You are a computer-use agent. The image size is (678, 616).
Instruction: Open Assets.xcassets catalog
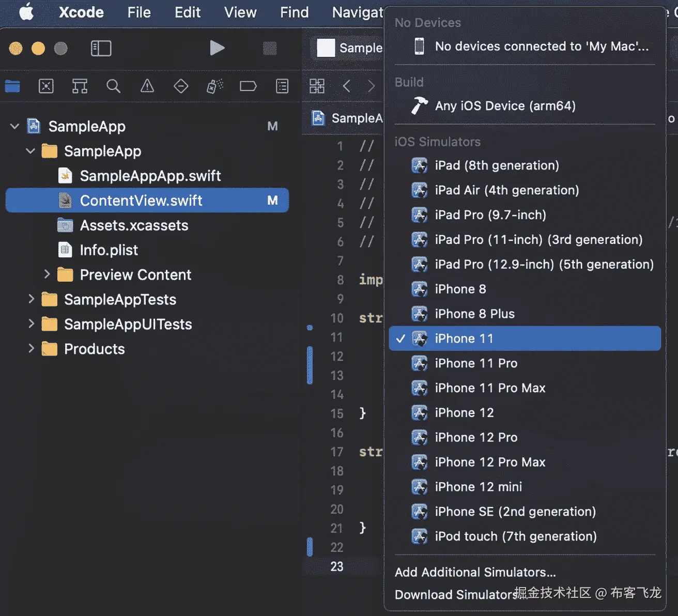[147, 225]
